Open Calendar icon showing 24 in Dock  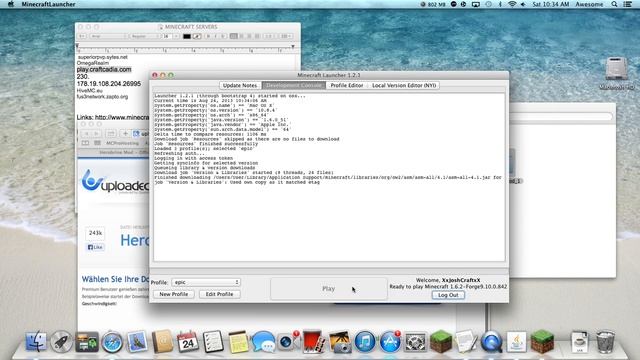[x=188, y=342]
